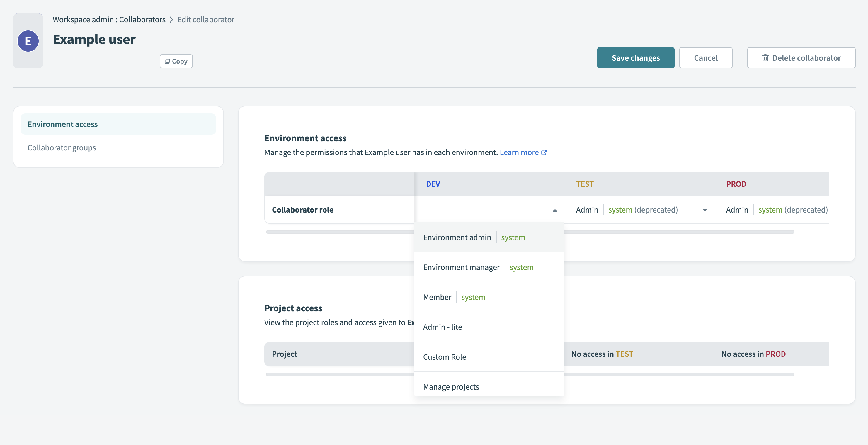This screenshot has height=445, width=868.
Task: Click the breadcrumb chevron after Collaborators
Action: click(171, 20)
